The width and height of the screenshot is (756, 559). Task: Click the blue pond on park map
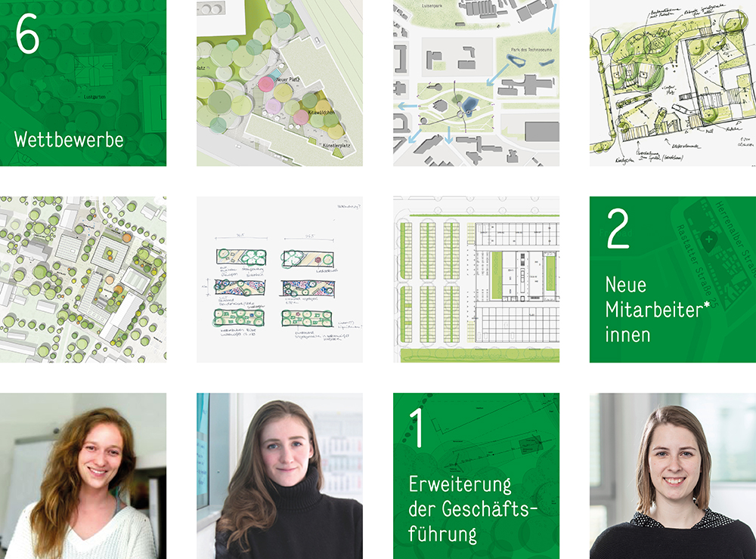pyautogui.click(x=469, y=104)
